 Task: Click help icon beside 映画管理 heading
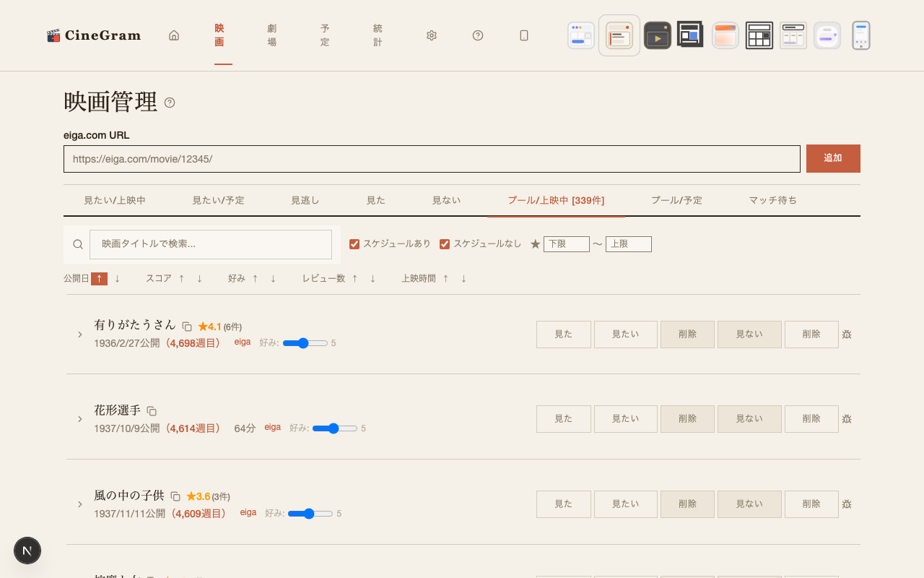(x=170, y=103)
